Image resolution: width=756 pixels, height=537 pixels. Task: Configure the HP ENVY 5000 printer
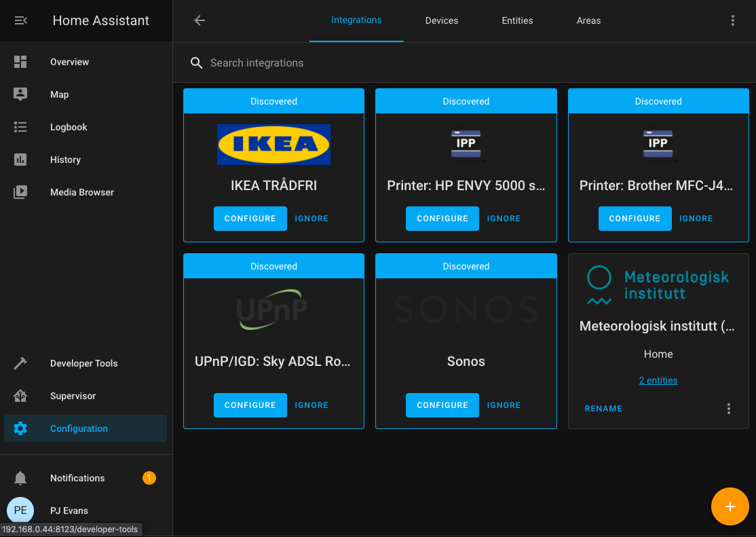tap(442, 219)
